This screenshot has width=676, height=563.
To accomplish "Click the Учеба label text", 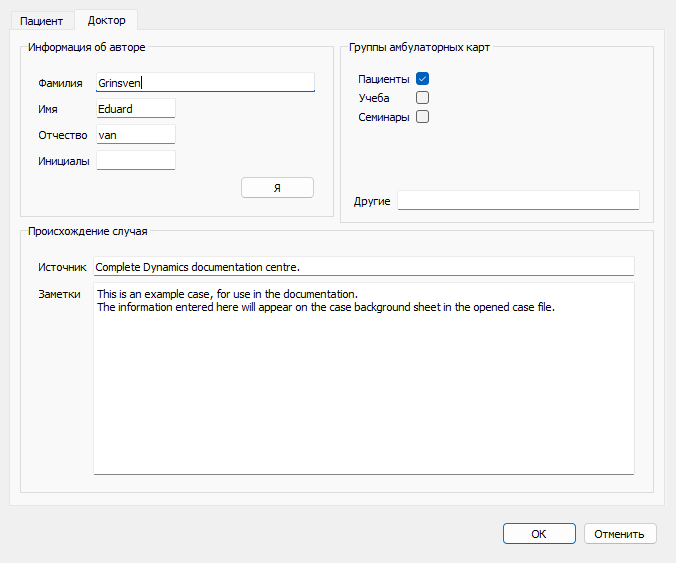I will [374, 98].
